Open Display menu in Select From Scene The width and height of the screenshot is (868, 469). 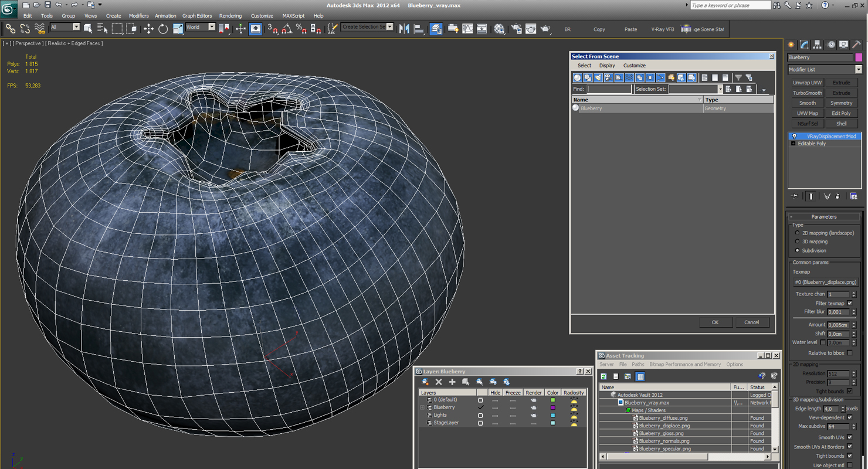tap(607, 66)
